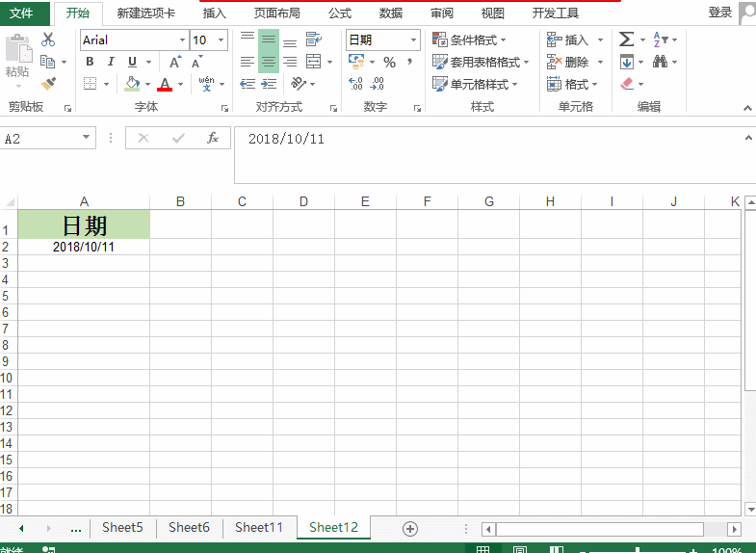
Task: Open the font size dropdown
Action: pos(221,40)
